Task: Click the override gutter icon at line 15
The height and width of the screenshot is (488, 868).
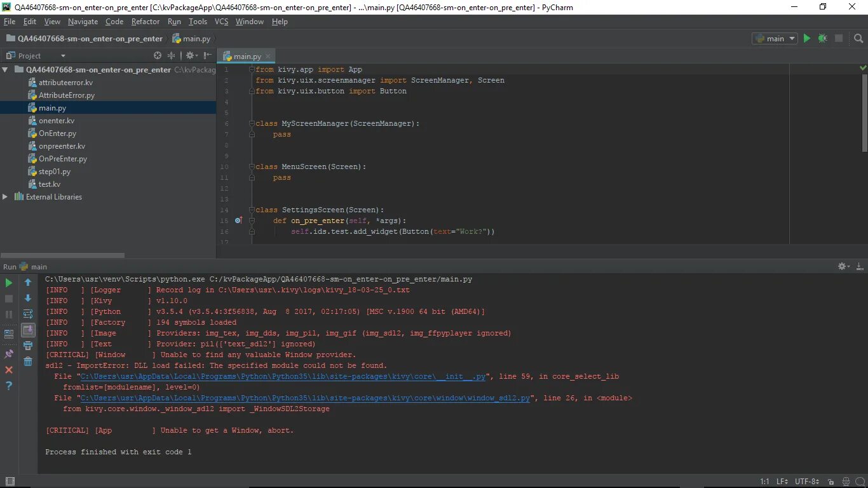Action: pyautogui.click(x=239, y=220)
